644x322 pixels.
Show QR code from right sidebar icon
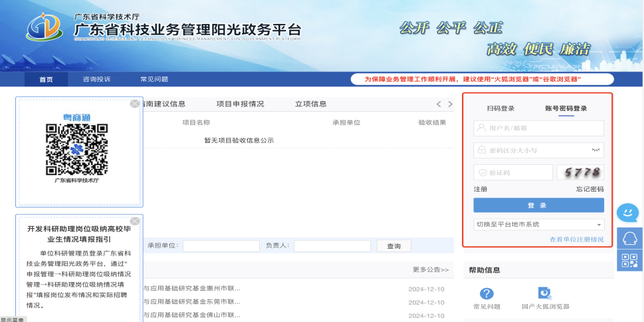(x=628, y=260)
